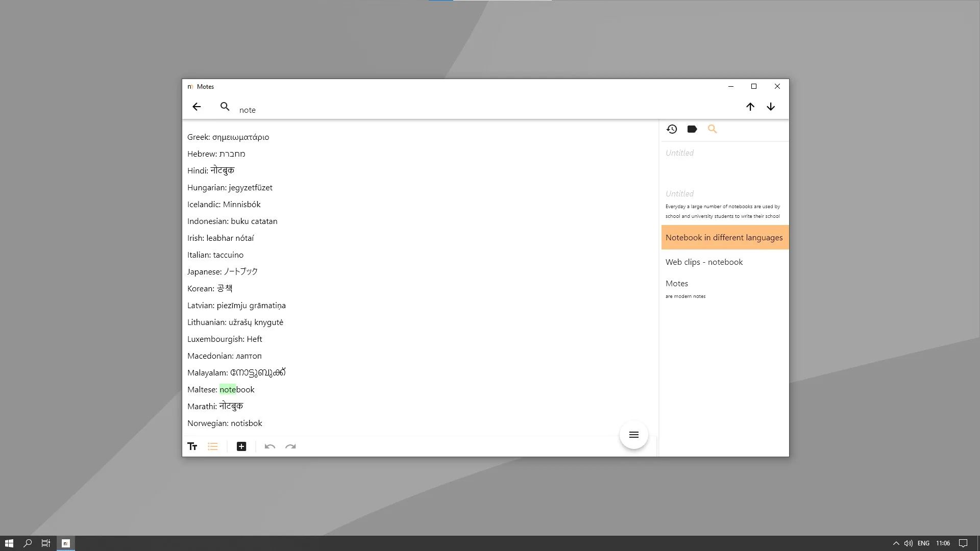Screen dimensions: 980x551
Task: Open the history clock tab in sidebar
Action: (672, 129)
